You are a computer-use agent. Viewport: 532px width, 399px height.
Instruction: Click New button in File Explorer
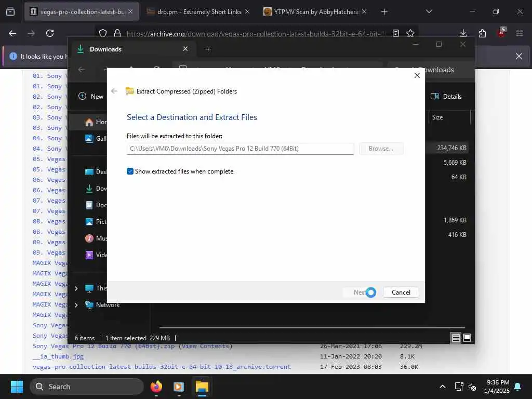coord(91,96)
